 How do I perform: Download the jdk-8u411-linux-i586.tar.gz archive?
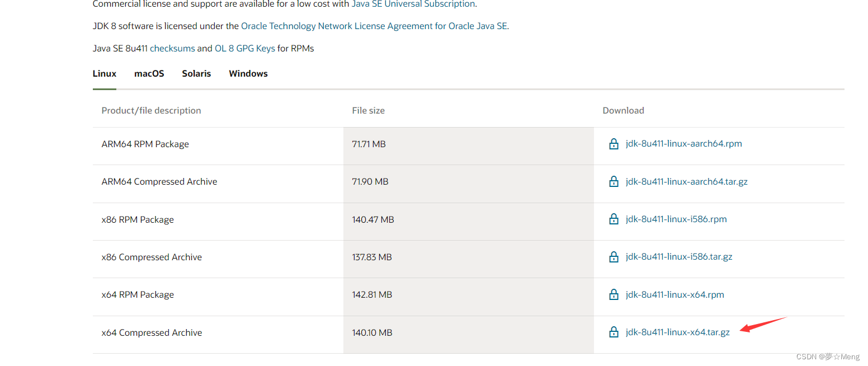click(679, 257)
